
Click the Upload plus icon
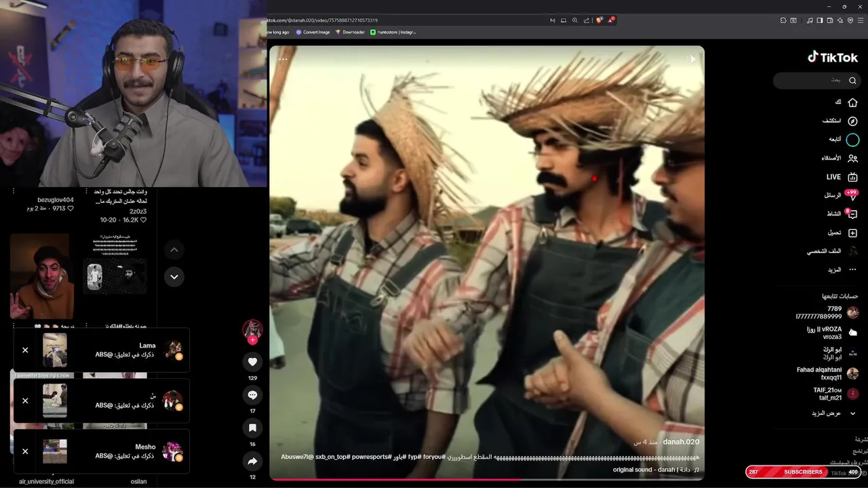tap(852, 232)
